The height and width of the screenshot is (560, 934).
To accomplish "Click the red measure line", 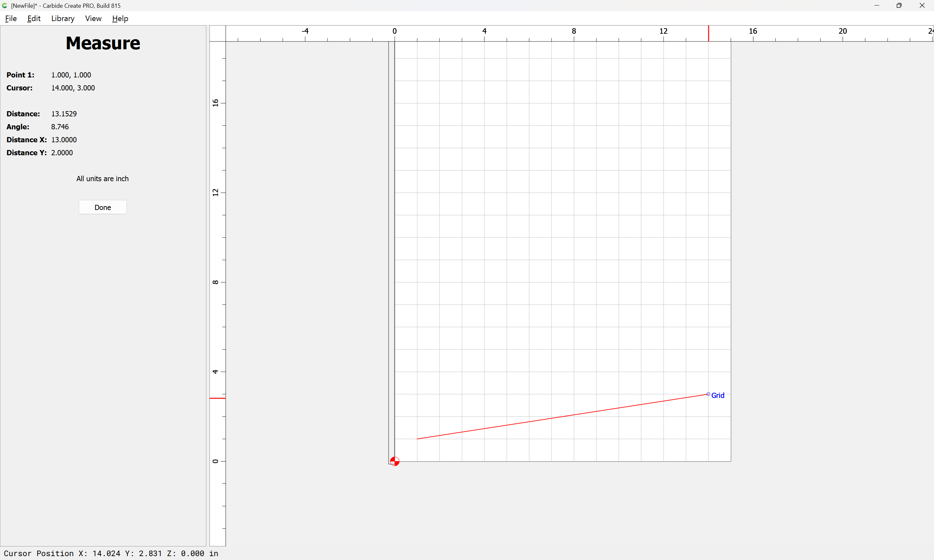I will coord(563,416).
